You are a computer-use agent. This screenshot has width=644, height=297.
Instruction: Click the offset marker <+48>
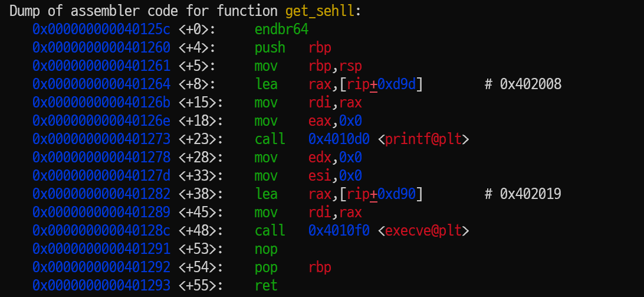[201, 231]
